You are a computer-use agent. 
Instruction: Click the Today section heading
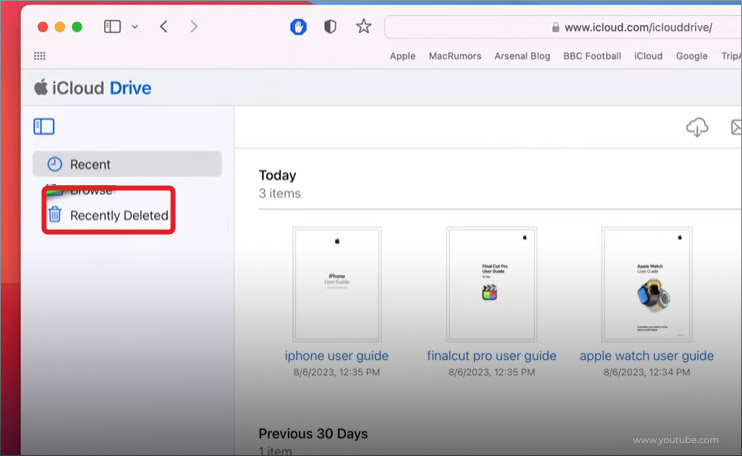coord(277,175)
